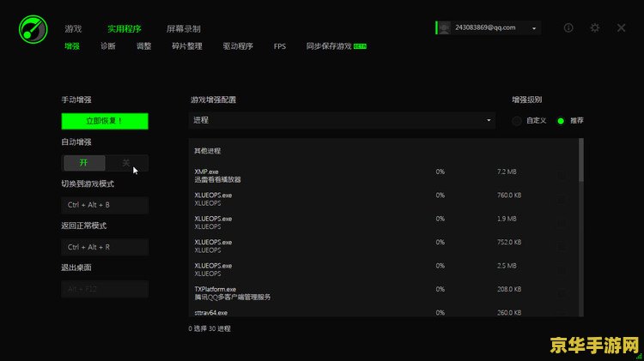Click the 7.2 MB memory value
Image resolution: width=644 pixels, height=361 pixels.
point(507,171)
